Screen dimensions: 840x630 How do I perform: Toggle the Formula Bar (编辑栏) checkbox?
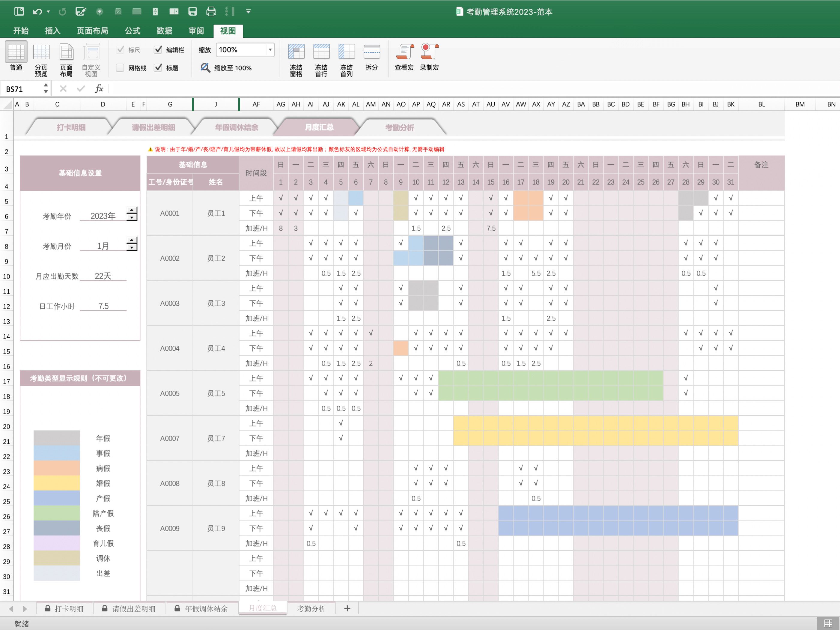click(x=158, y=49)
